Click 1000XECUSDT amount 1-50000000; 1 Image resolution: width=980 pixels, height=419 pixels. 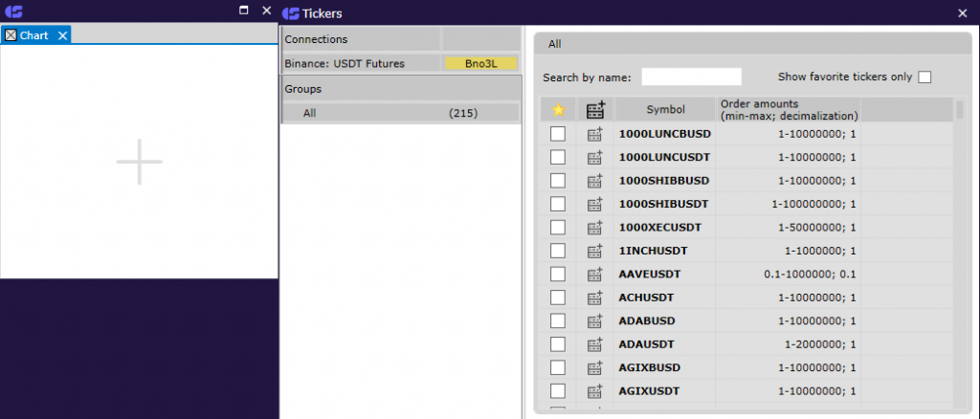click(817, 228)
